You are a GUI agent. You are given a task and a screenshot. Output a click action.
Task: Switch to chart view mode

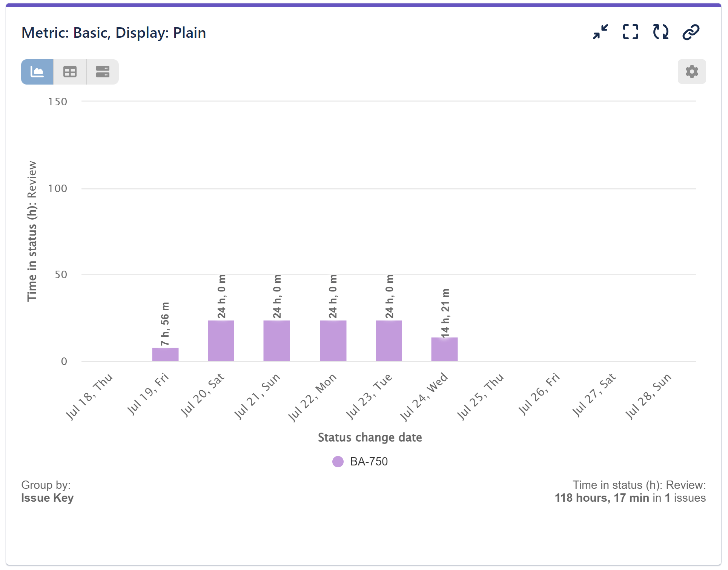(x=37, y=72)
